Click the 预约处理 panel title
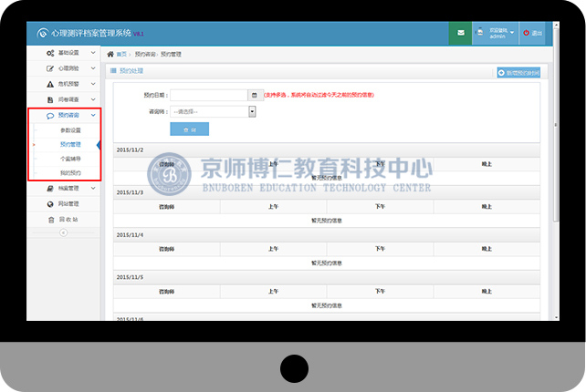The width and height of the screenshot is (586, 392). point(131,71)
